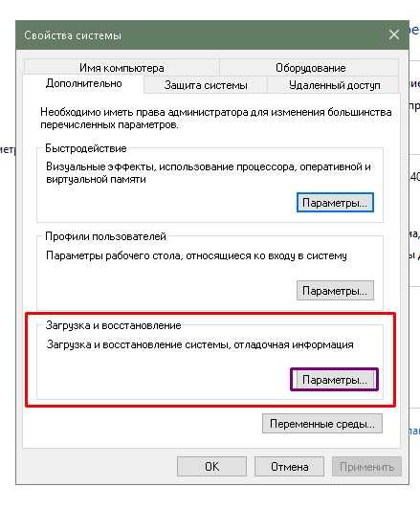
Task: Open the Переменные среды dialog
Action: tap(322, 424)
